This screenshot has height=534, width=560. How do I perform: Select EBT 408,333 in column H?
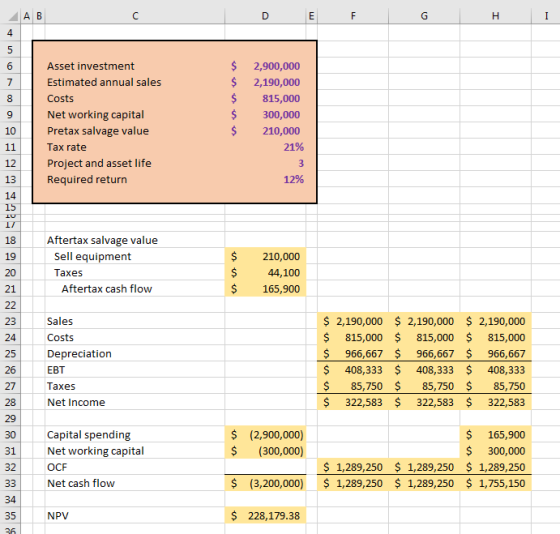coord(496,370)
